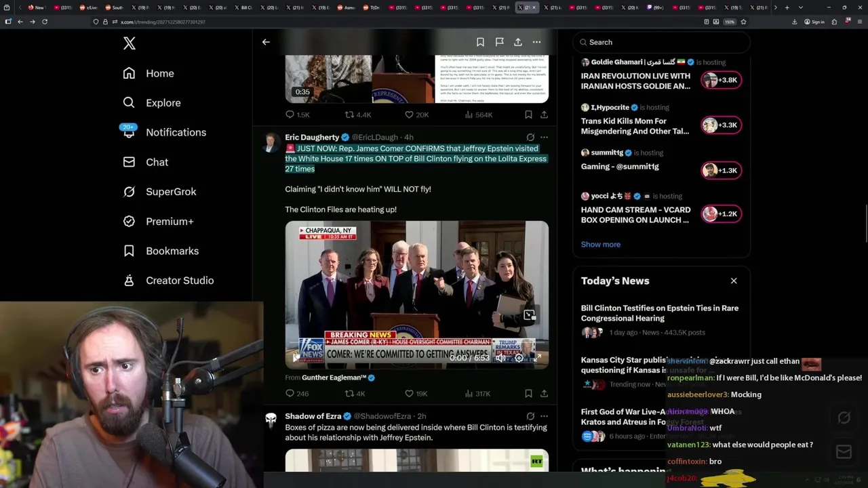Open Chat in the sidebar
868x488 pixels.
145,162
